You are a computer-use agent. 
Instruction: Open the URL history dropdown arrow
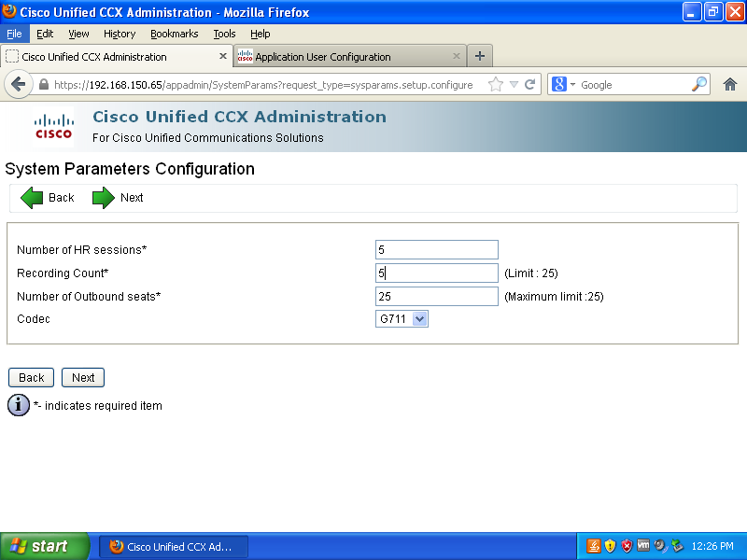(514, 85)
